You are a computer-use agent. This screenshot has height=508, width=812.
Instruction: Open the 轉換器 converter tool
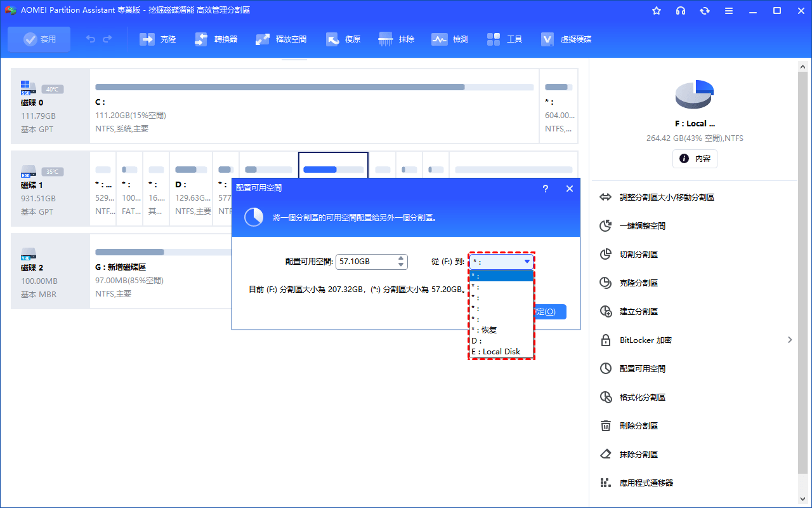coord(201,39)
